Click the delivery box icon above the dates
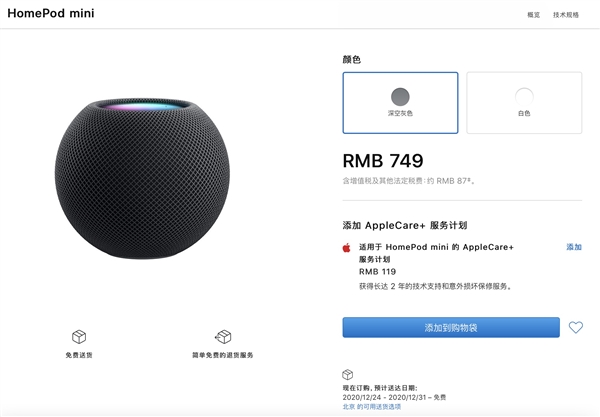Image resolution: width=600 pixels, height=417 pixels. point(348,375)
